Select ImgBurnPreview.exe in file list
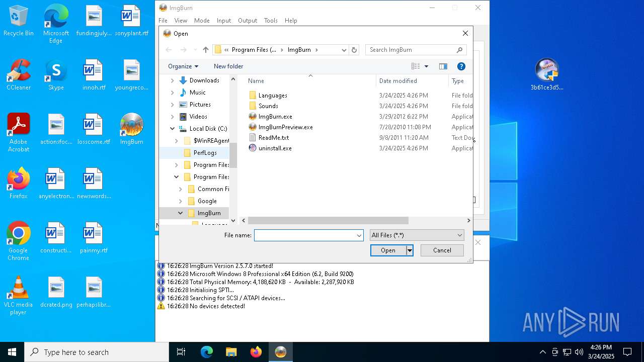This screenshot has width=644, height=362. click(285, 127)
